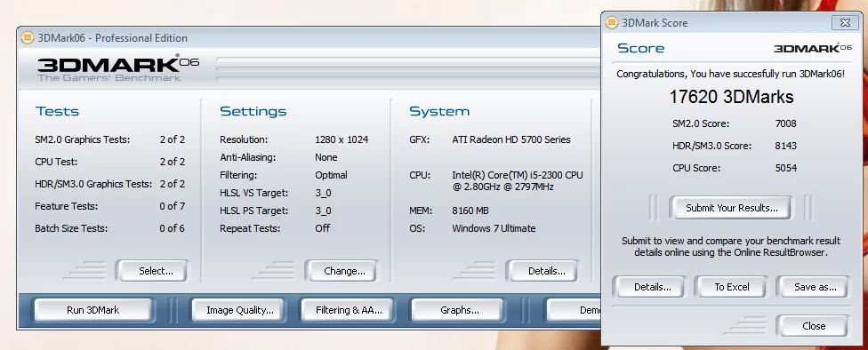This screenshot has width=868, height=350.
Task: Click the 3DMark06 logo in main window
Action: tap(118, 68)
